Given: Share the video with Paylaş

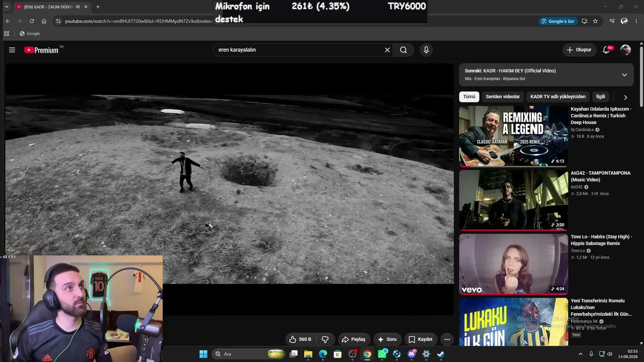Looking at the screenshot, I should click(x=353, y=339).
